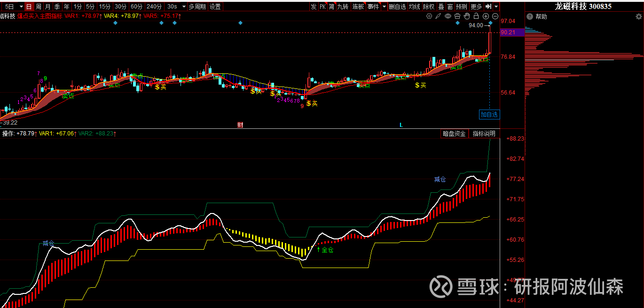Expand the dropdown next to 30s
Image resolution: width=644 pixels, height=308 pixels.
click(184, 7)
